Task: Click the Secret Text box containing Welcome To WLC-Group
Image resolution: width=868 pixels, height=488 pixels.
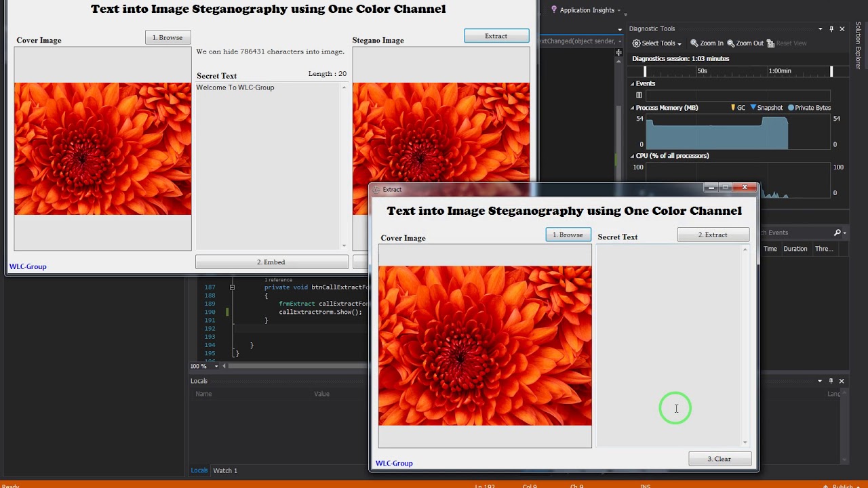Action: (x=271, y=166)
